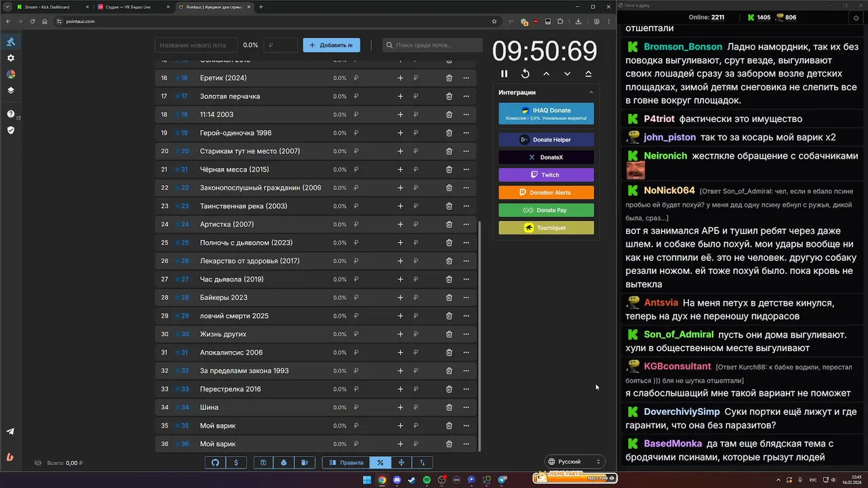Delete lot Еретик (2024) with trash icon
Viewport: 868px width, 488px height.
pos(449,78)
